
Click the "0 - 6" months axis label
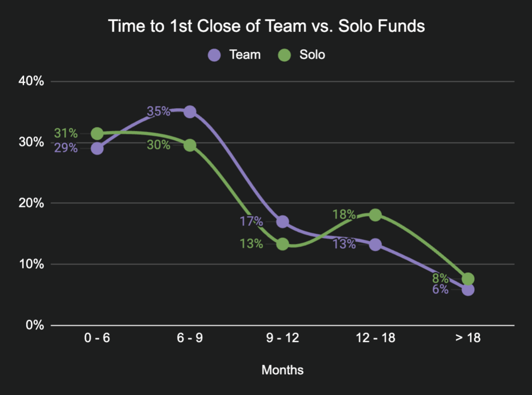click(97, 338)
